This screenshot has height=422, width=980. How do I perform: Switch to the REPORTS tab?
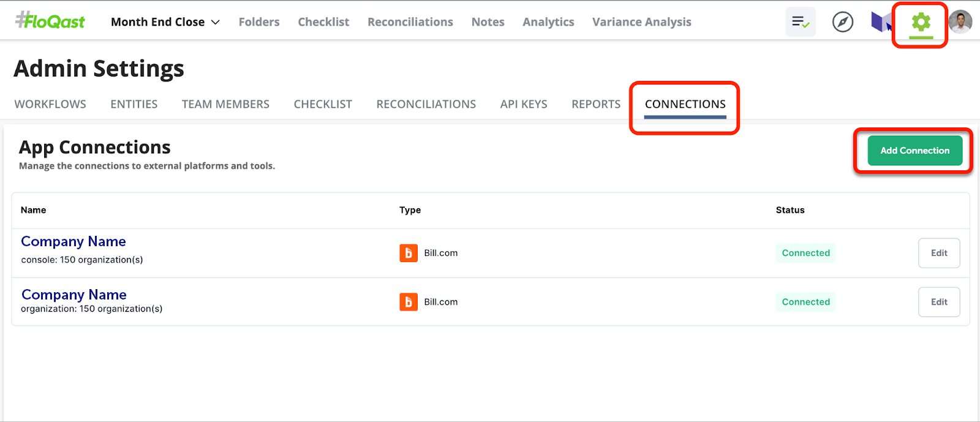pyautogui.click(x=596, y=104)
